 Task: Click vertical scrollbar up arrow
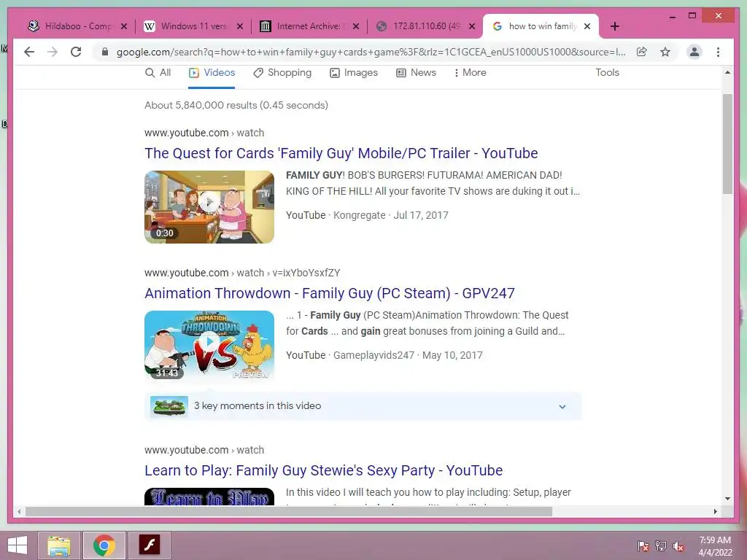tap(727, 73)
